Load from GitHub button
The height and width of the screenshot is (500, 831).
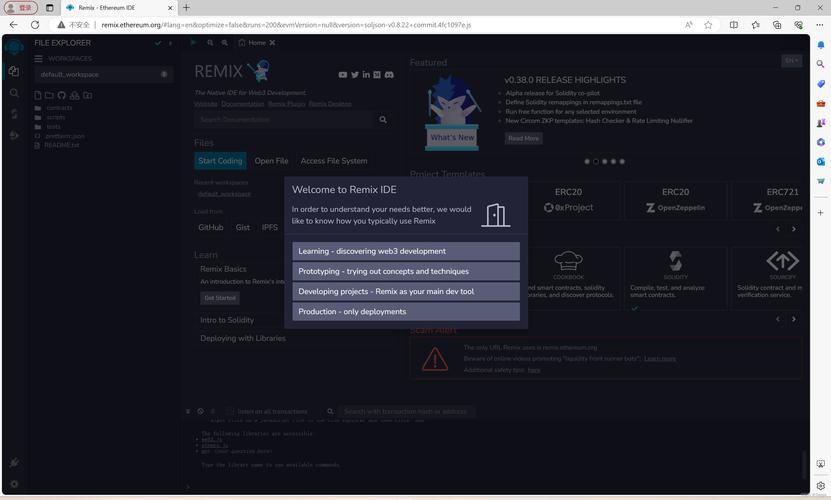[210, 227]
